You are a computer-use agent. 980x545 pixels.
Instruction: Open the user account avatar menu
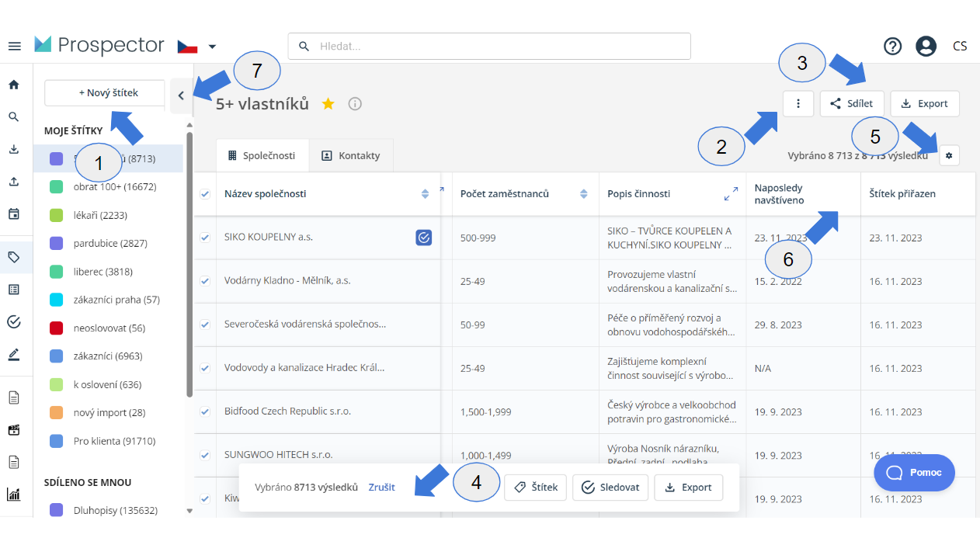click(x=926, y=47)
